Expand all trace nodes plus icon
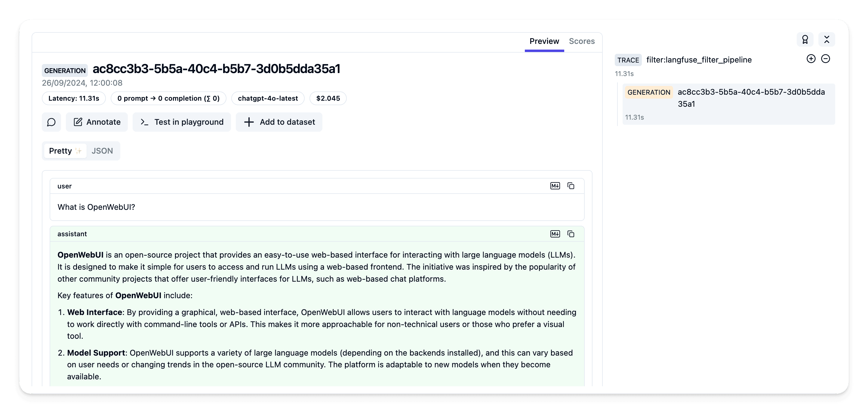The width and height of the screenshot is (868, 413). [811, 59]
